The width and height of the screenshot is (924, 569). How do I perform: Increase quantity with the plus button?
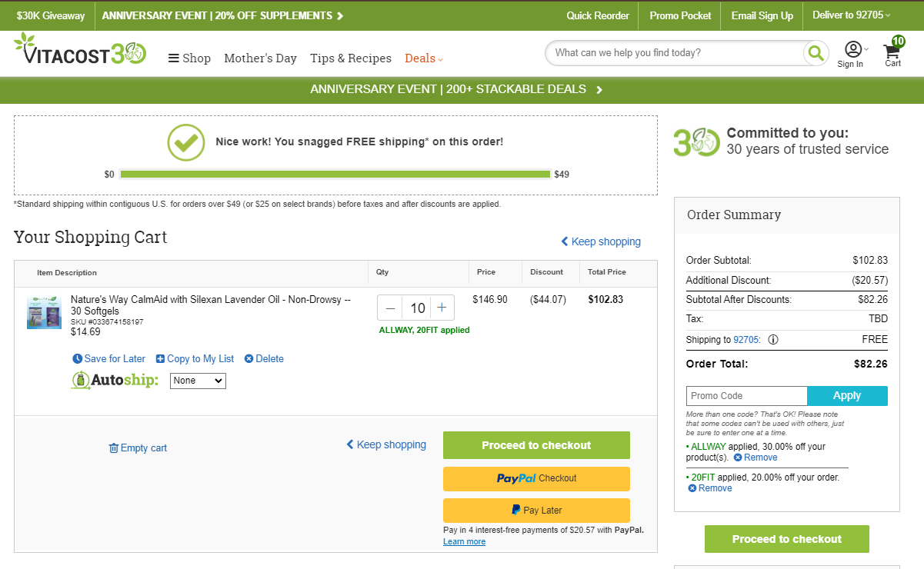(x=442, y=308)
